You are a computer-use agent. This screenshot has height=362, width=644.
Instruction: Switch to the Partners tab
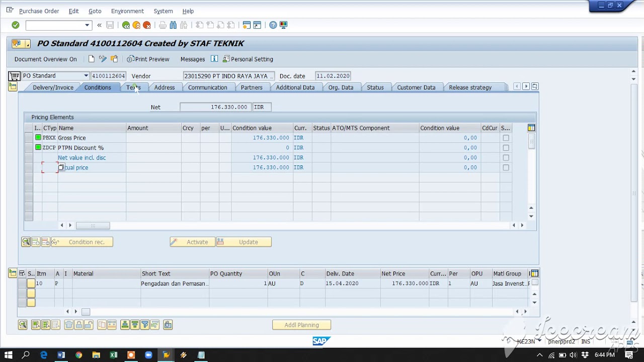tap(252, 87)
